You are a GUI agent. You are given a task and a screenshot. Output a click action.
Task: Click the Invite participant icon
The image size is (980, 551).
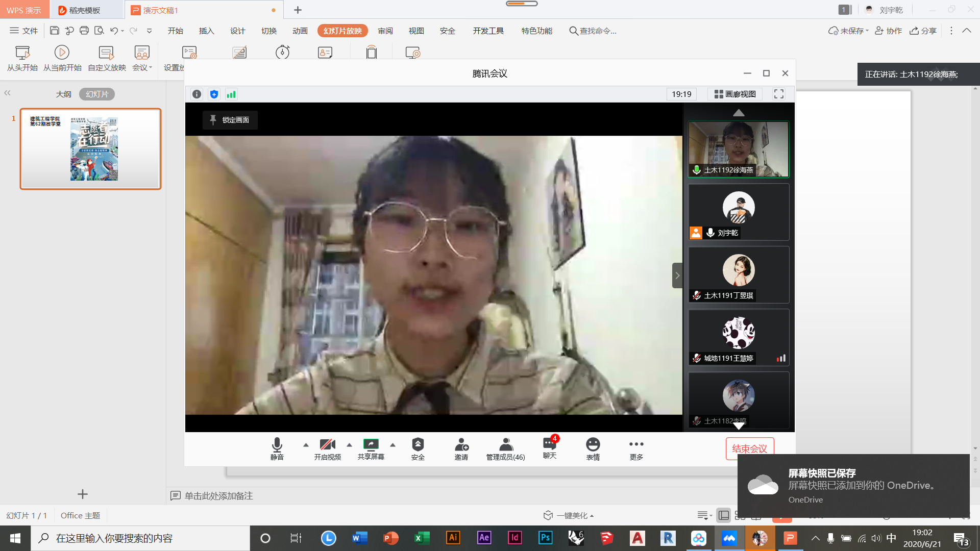pos(461,444)
